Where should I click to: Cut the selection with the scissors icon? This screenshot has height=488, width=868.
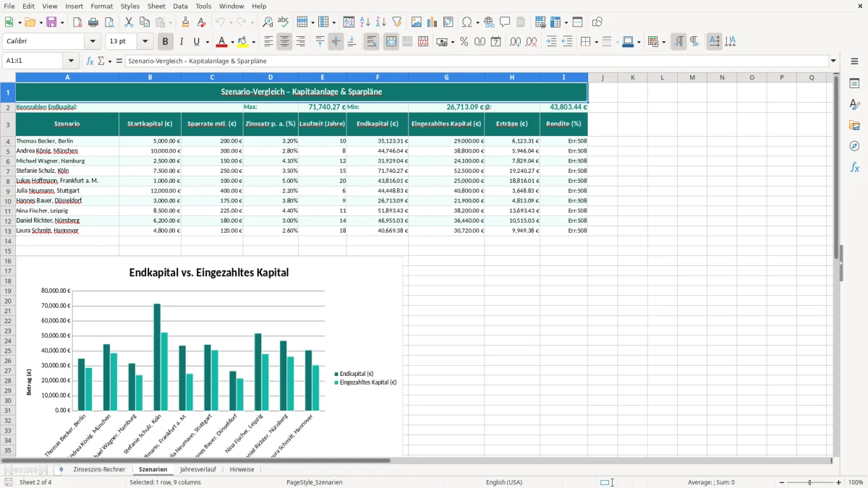tap(128, 22)
